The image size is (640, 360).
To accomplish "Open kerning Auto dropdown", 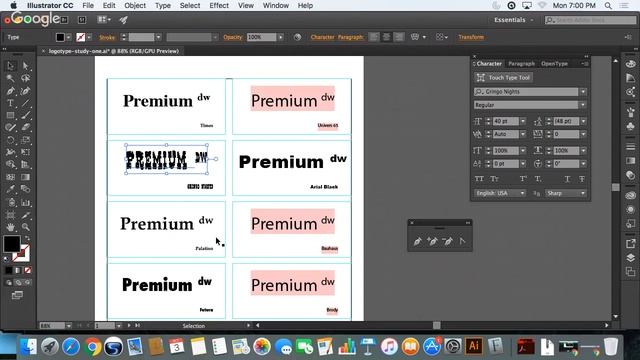I will [x=523, y=134].
